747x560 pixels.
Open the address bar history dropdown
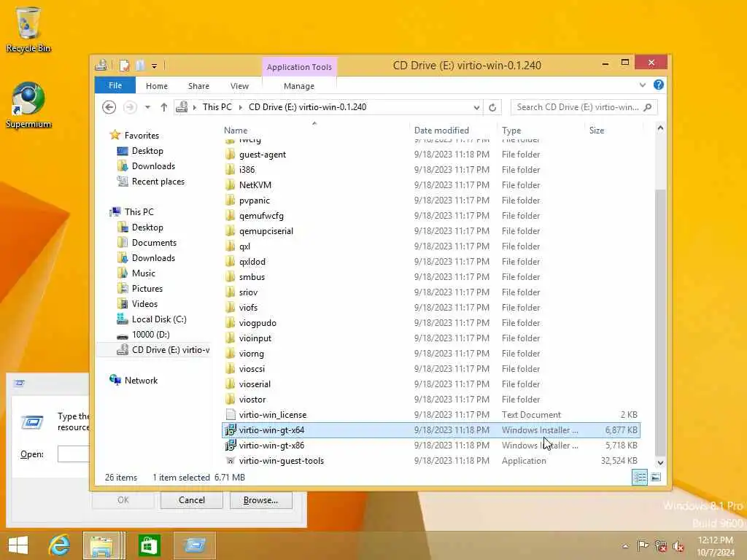(x=476, y=108)
